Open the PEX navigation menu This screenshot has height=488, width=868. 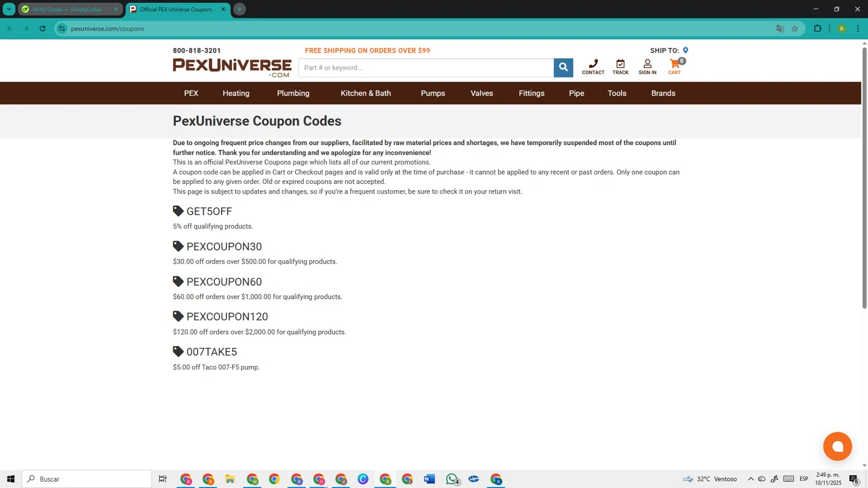pyautogui.click(x=191, y=93)
